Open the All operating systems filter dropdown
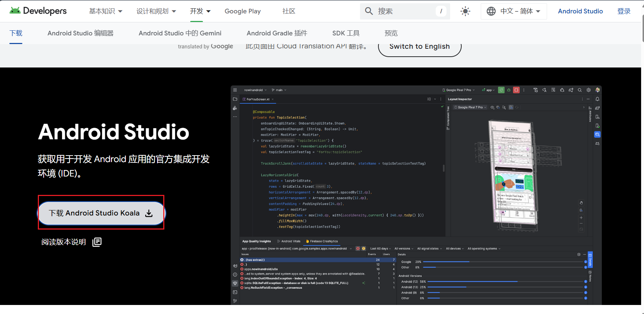Image resolution: width=644 pixels, height=314 pixels. [x=484, y=249]
